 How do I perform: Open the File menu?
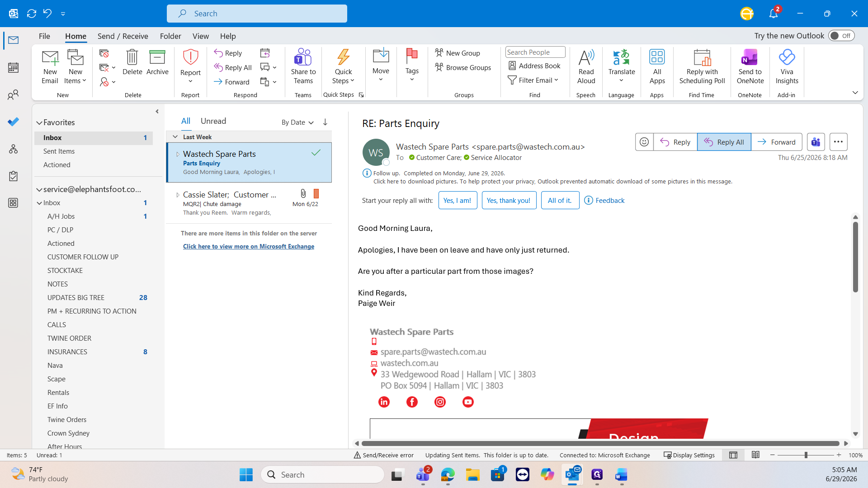pos(44,36)
